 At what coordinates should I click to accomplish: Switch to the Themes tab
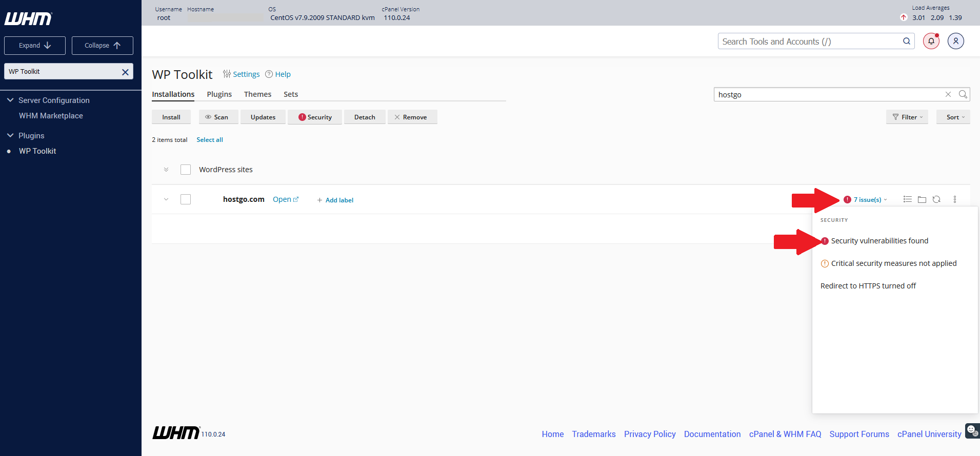click(x=257, y=94)
